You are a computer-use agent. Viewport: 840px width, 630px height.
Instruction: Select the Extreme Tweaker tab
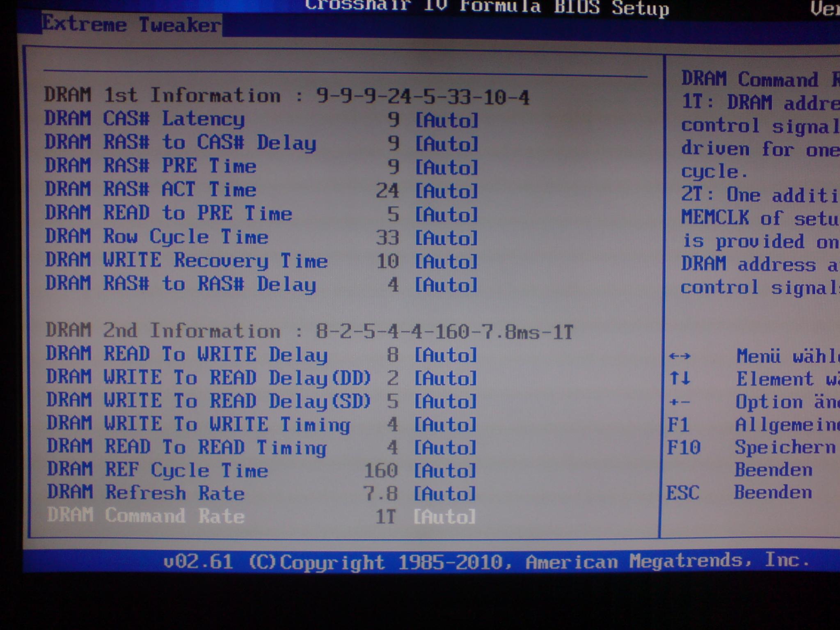(131, 25)
